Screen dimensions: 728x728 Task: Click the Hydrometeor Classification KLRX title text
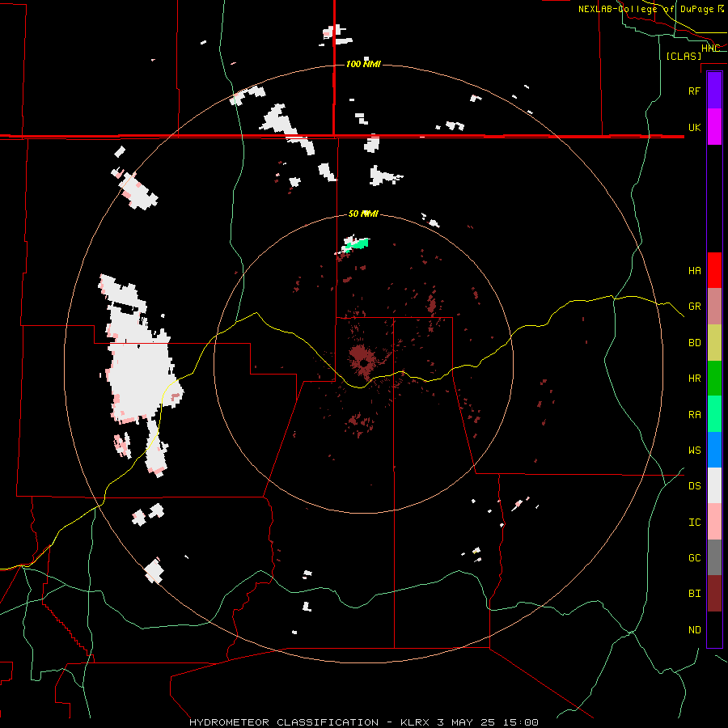363,722
